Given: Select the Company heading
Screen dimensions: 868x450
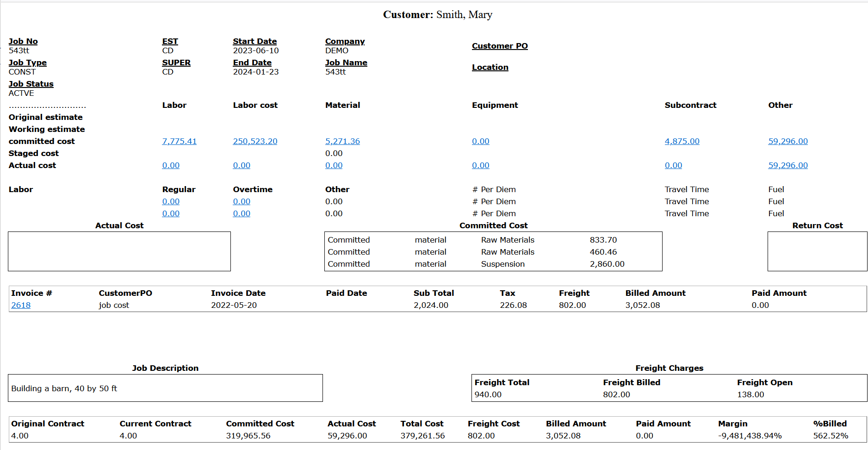Looking at the screenshot, I should tap(345, 41).
